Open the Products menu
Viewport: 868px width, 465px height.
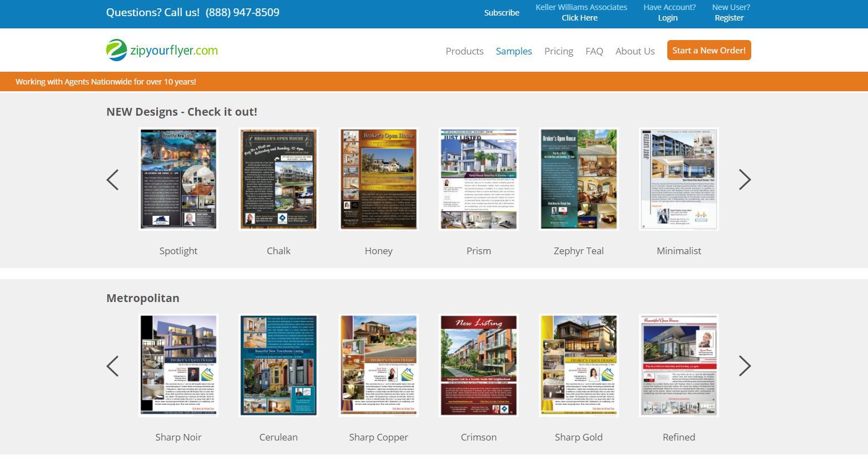coord(464,51)
